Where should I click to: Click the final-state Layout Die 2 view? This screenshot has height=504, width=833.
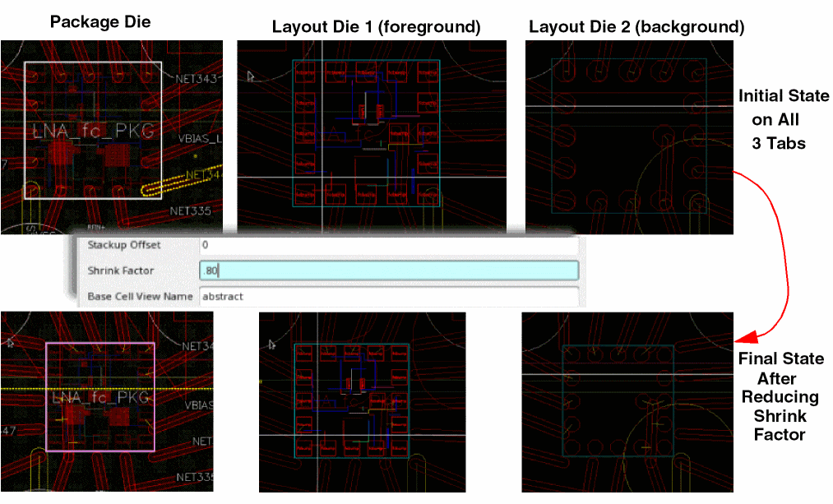[627, 402]
